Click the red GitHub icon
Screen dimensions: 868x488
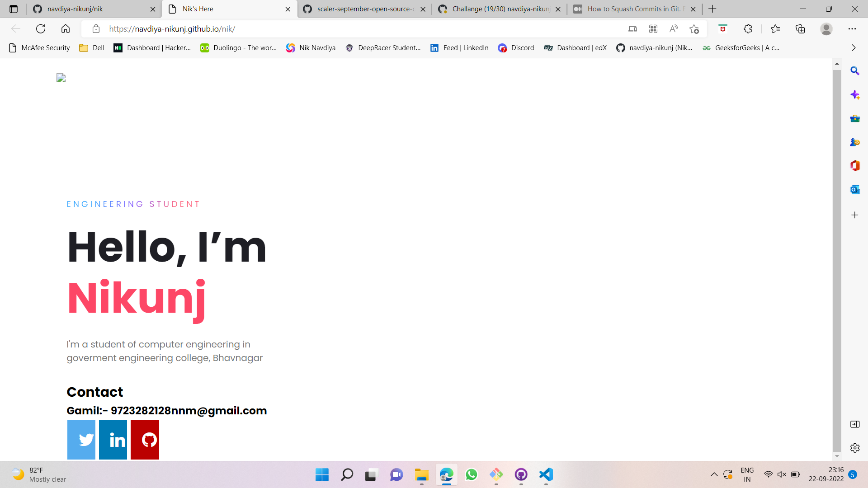click(x=145, y=439)
